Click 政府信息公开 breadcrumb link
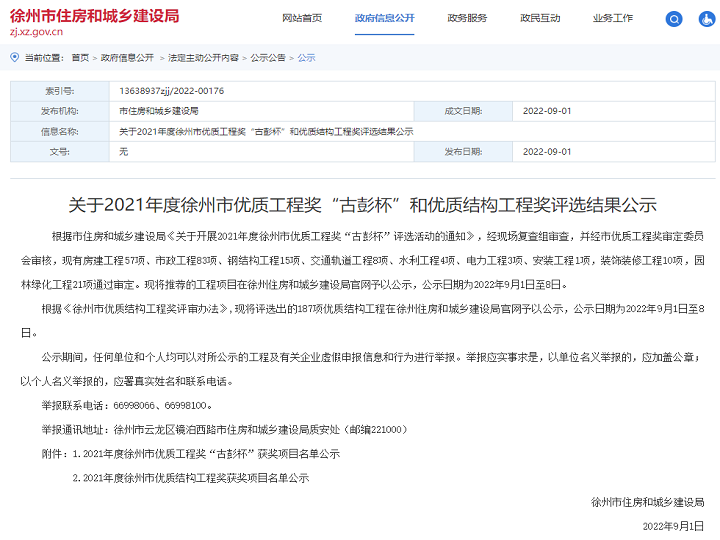 coord(127,58)
